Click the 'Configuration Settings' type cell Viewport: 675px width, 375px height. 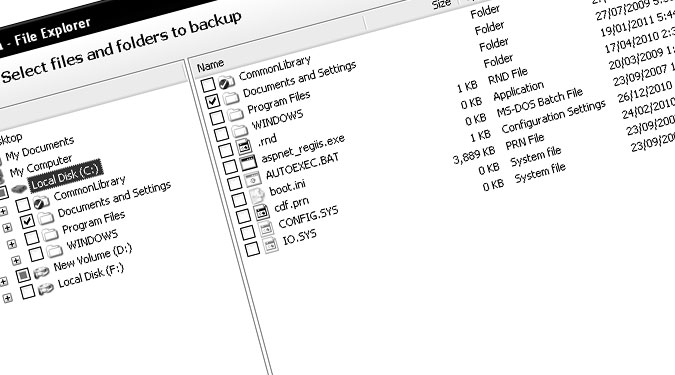pos(554,117)
